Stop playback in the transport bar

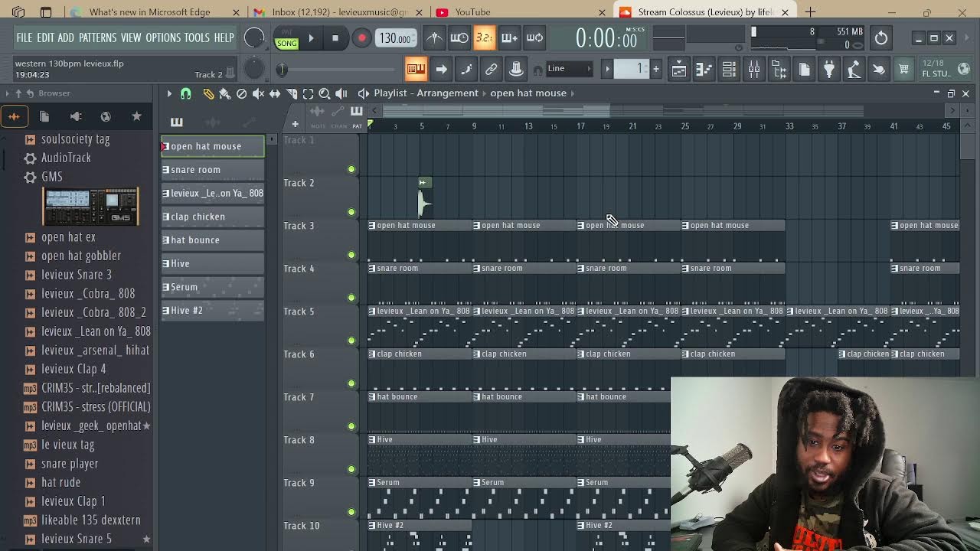[x=335, y=38]
